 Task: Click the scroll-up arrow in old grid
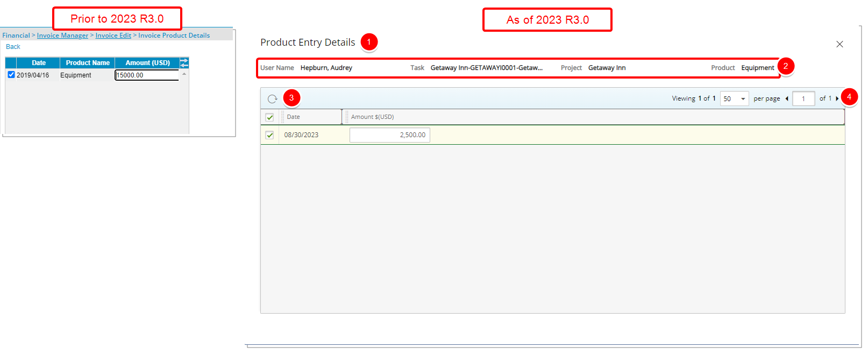184,74
